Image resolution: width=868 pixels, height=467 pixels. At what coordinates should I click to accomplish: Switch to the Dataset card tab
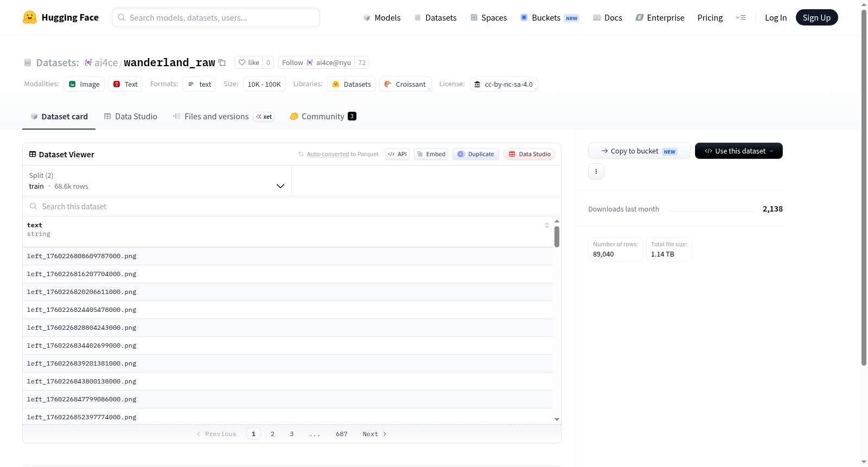pyautogui.click(x=59, y=117)
